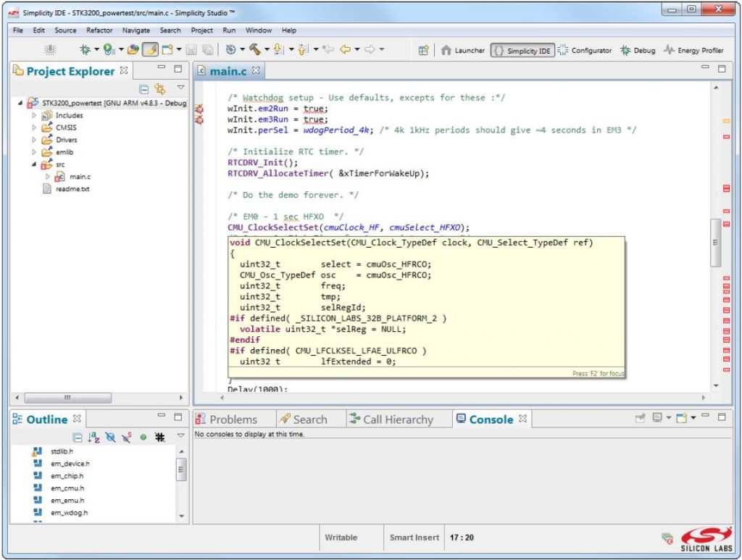
Task: Open the Project Explorer view menu triangle
Action: pyautogui.click(x=180, y=88)
